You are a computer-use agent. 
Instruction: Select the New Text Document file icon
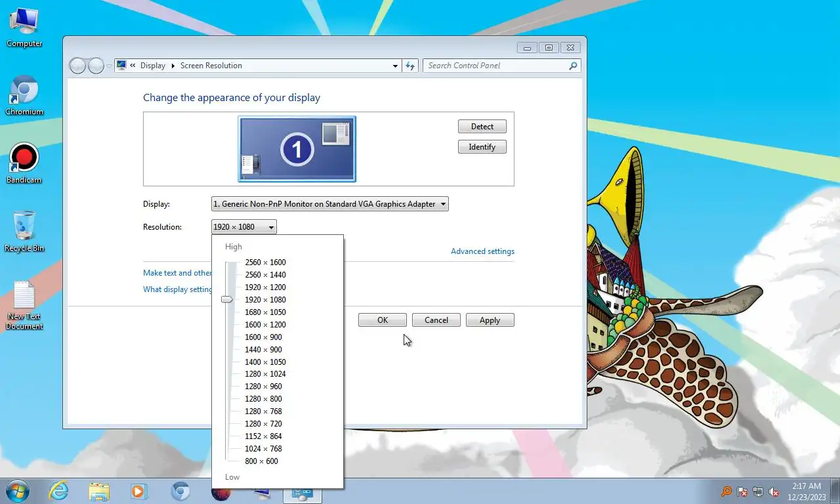click(24, 305)
